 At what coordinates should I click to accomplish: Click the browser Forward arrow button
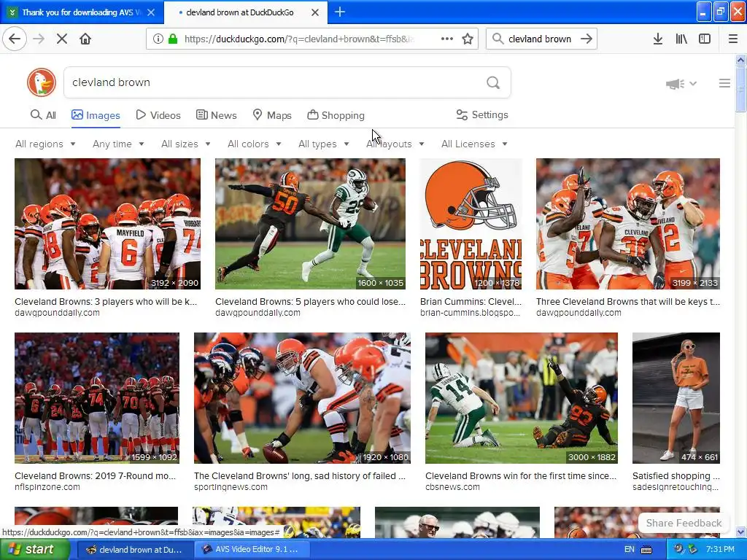[39, 39]
